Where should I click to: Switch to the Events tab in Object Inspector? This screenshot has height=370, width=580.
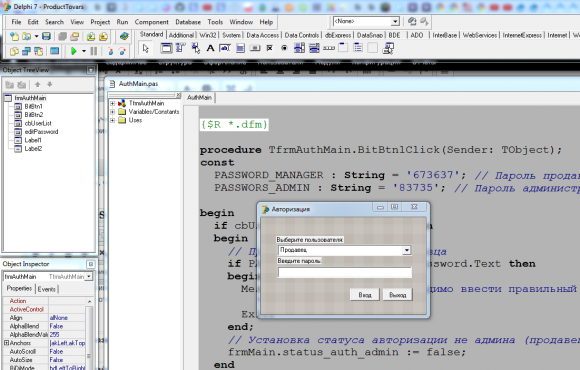point(47,289)
